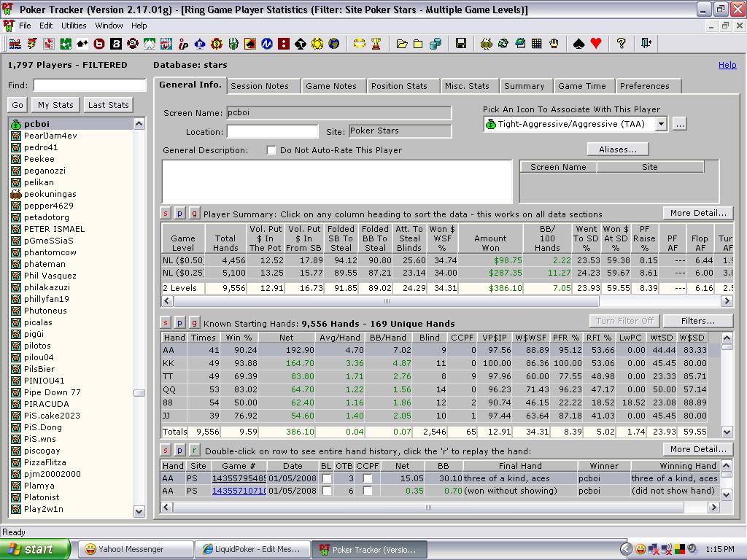Click player list scroll up arrow
The width and height of the screenshot is (747, 560).
[x=139, y=124]
